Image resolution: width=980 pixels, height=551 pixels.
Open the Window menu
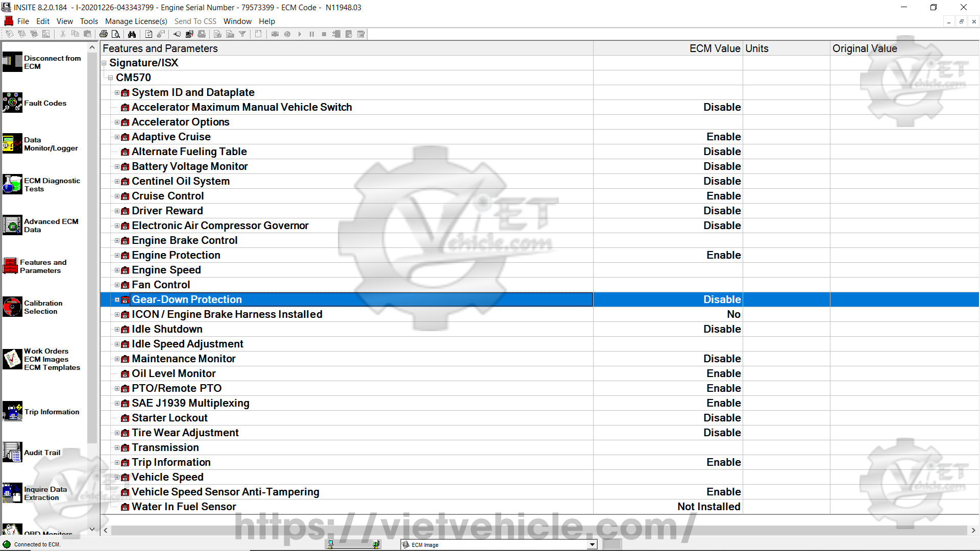pyautogui.click(x=237, y=21)
